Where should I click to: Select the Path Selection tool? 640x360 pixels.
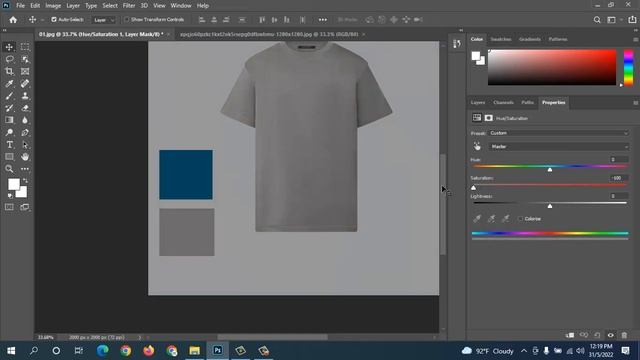(25, 144)
